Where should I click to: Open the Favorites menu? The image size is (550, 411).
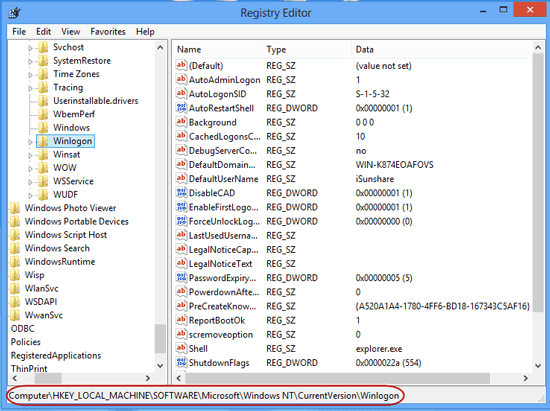click(x=108, y=32)
